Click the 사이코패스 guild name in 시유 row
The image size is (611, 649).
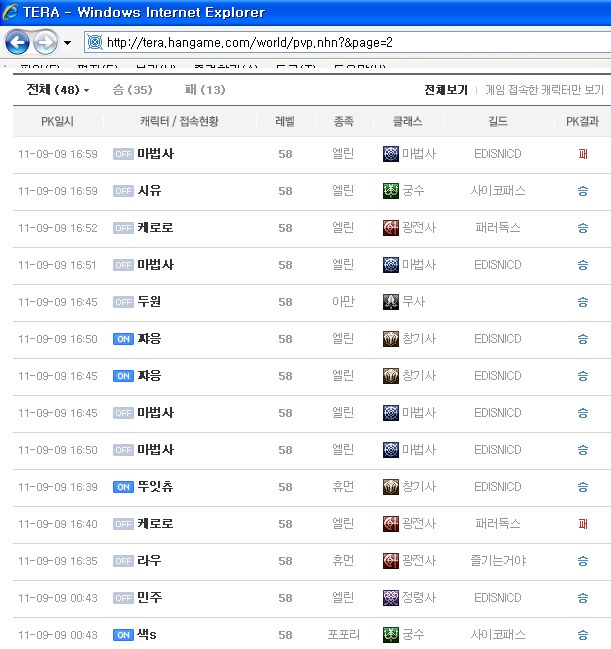[498, 191]
